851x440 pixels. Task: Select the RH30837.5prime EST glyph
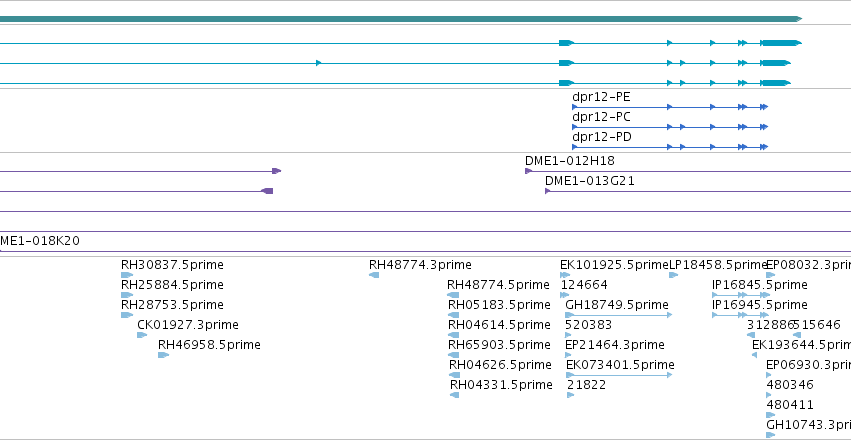click(126, 275)
